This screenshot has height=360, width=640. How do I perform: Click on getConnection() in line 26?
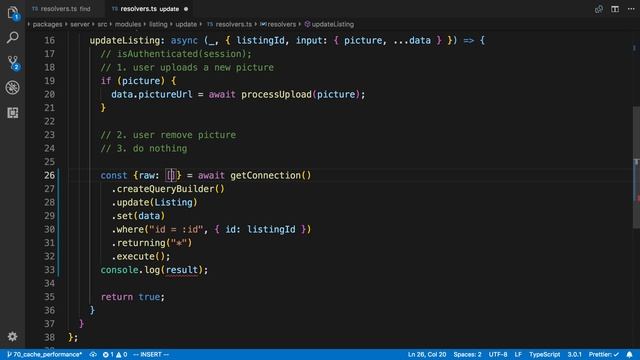271,175
